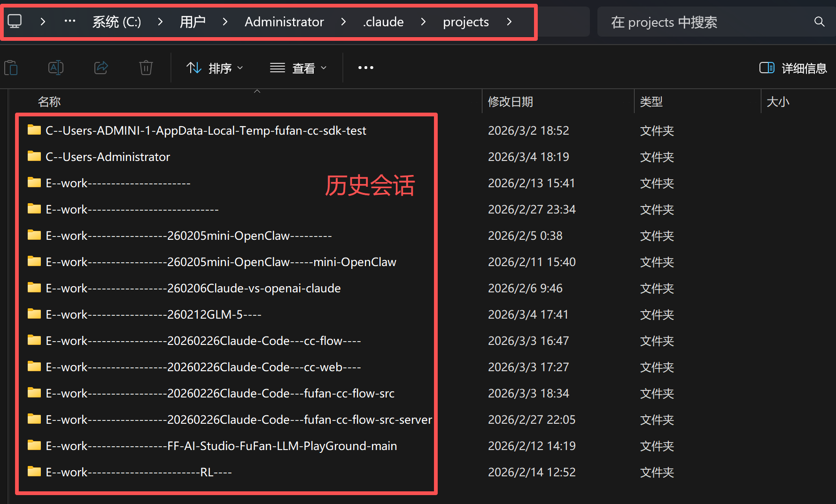Jump to .claude breadcrumb folder
836x504 pixels.
tap(383, 22)
